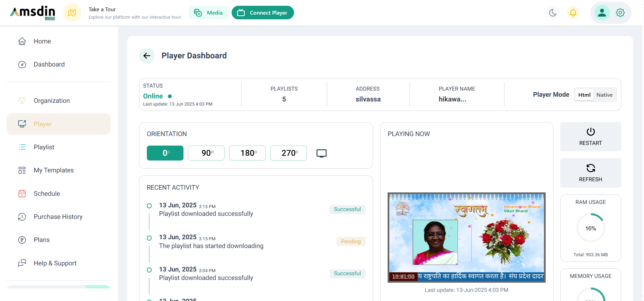Click the Player monitor icon in sidebar
Viewport: 644px width, 301px height.
pyautogui.click(x=22, y=124)
